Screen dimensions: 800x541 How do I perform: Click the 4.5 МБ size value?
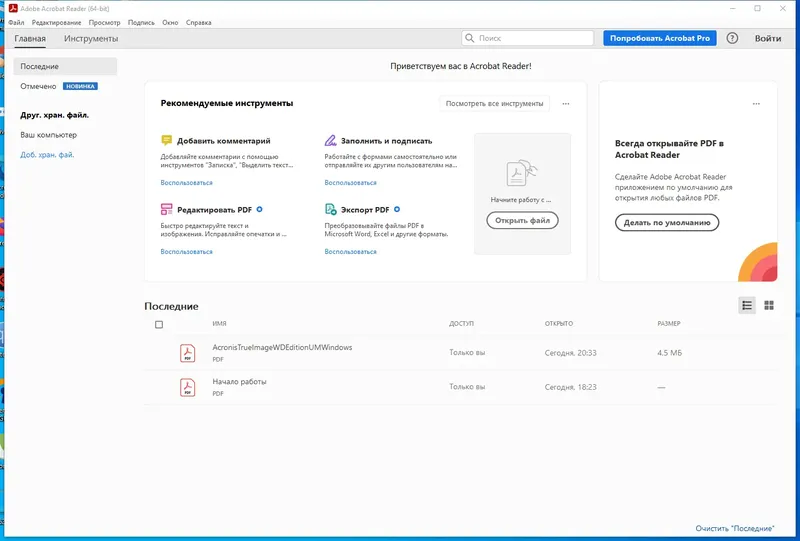pyautogui.click(x=669, y=353)
